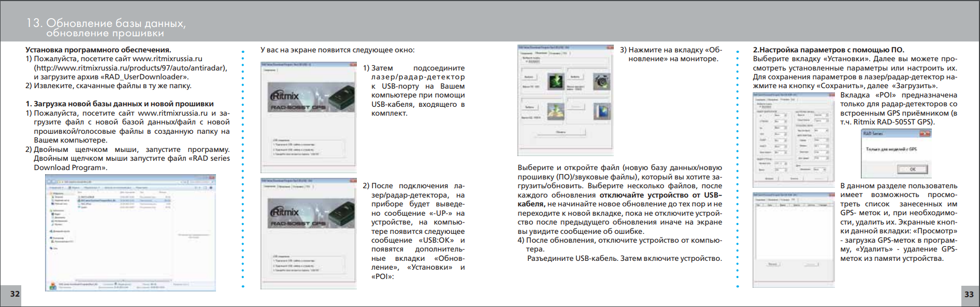
Task: Open the help icon on Explorer's toolbar
Action: [210, 188]
